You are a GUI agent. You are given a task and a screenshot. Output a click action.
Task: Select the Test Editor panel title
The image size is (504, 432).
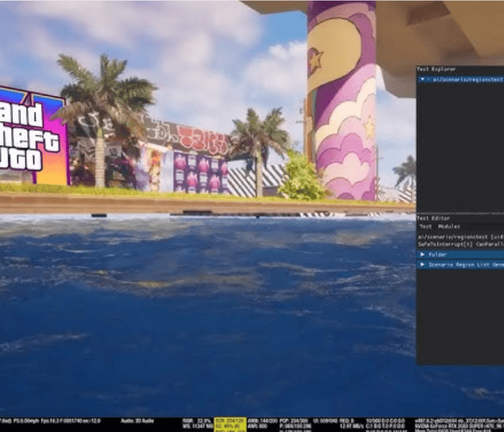433,218
